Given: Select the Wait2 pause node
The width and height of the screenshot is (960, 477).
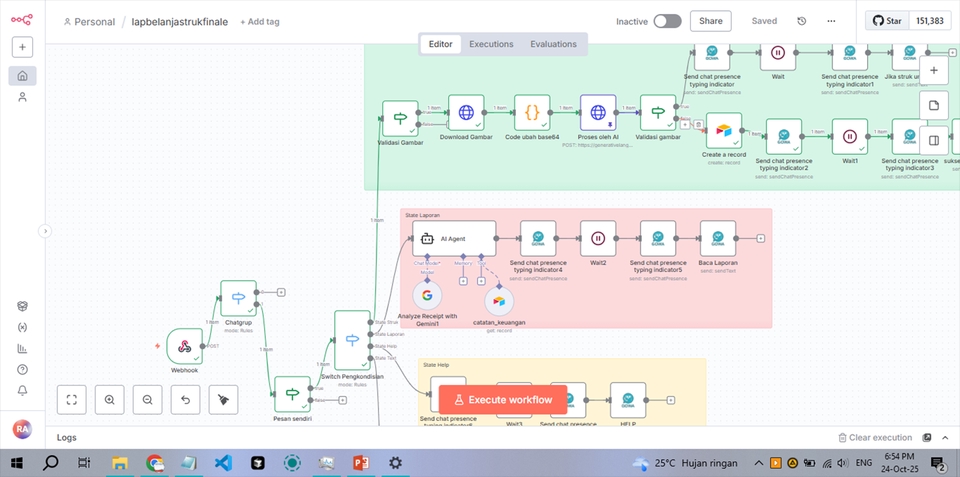Looking at the screenshot, I should (598, 238).
